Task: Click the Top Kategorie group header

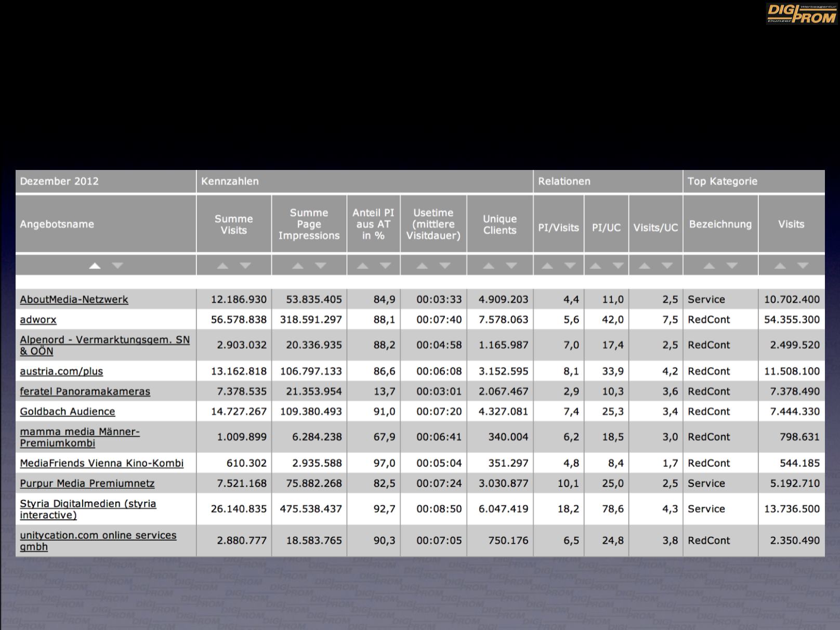Action: 754,181
